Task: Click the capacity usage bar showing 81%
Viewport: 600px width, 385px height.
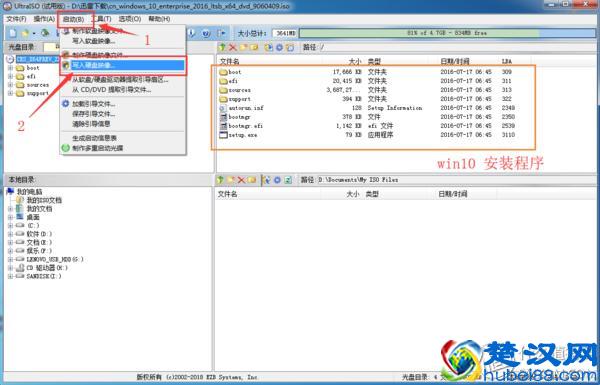Action: point(447,33)
